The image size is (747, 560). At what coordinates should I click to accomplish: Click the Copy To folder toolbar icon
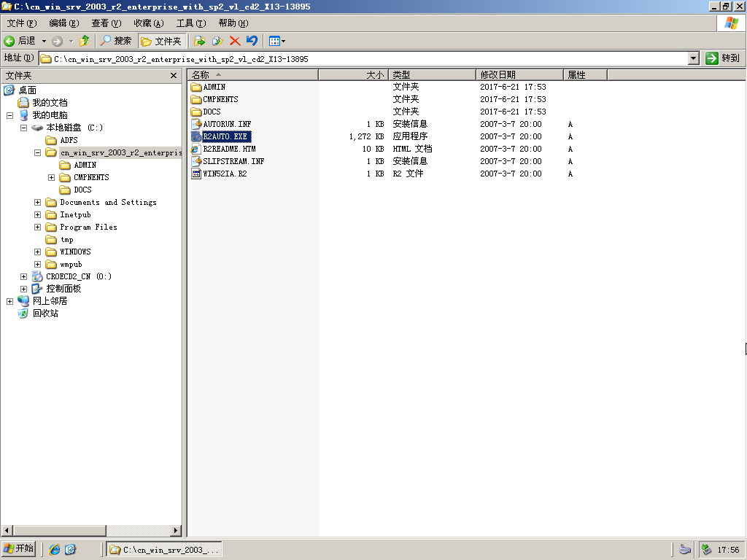(217, 41)
